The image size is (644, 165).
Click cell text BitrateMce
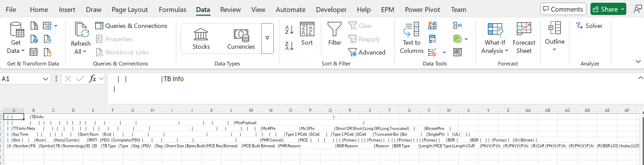click(435, 129)
